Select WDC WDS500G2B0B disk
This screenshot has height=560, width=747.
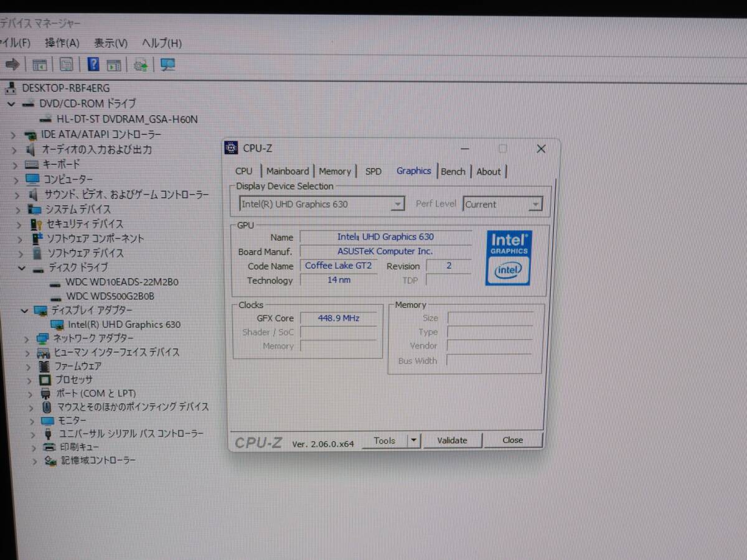(110, 296)
